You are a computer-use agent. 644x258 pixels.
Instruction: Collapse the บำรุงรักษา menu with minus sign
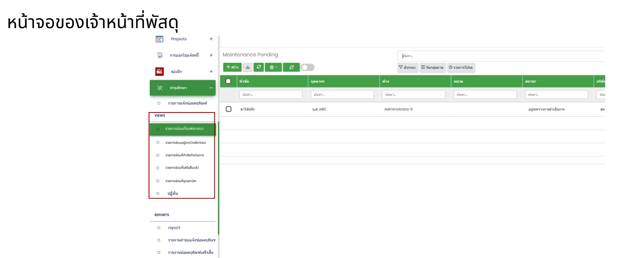(211, 88)
